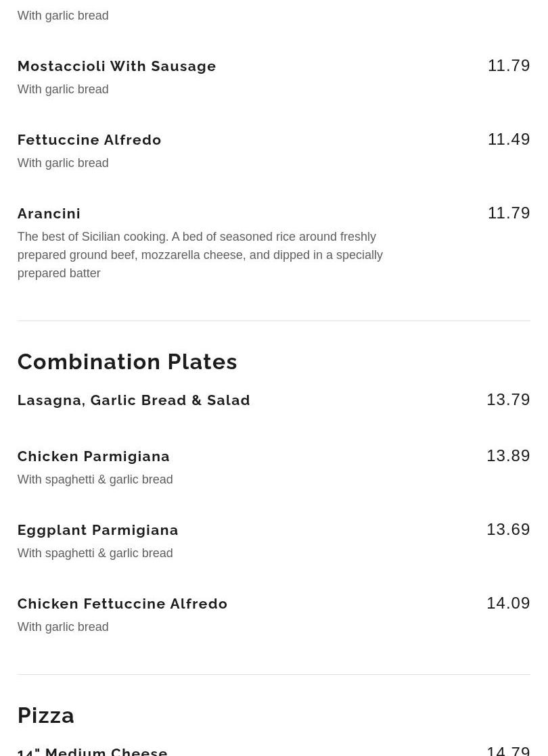Select the Mostaccioli With Sausage menu item
The image size is (548, 756).
[x=116, y=66]
